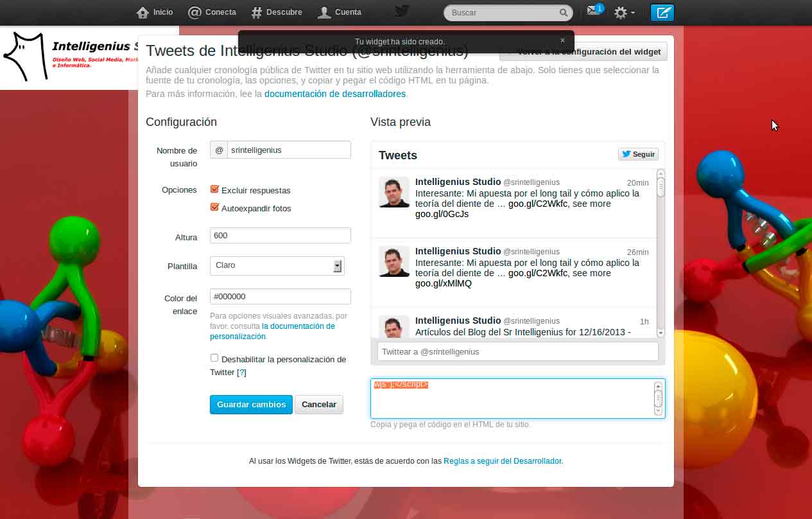Click the HTML code box scrollbar
The image size is (812, 519).
[x=658, y=398]
